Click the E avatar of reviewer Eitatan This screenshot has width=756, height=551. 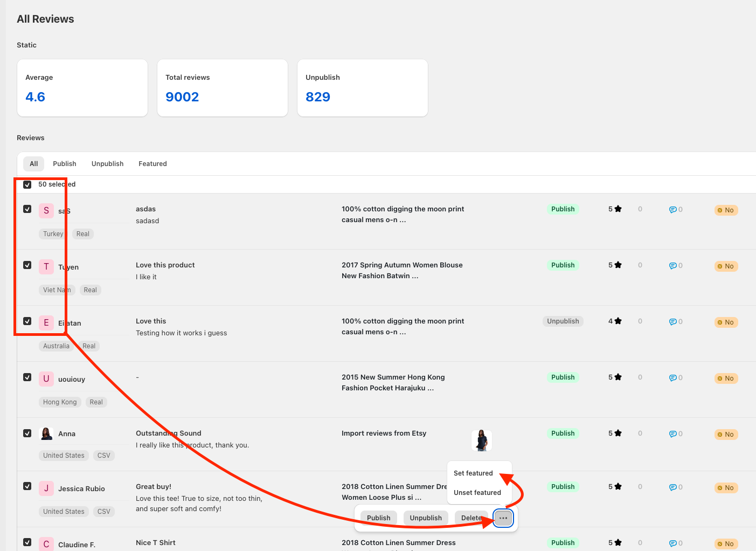coord(46,322)
